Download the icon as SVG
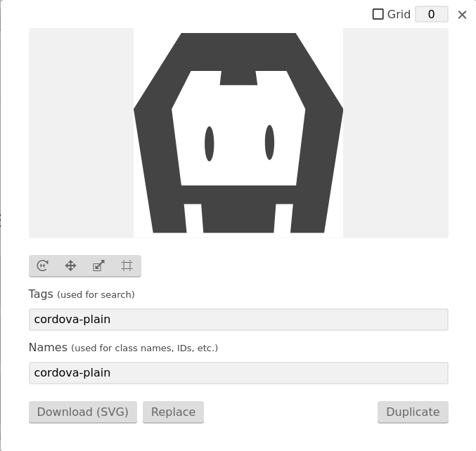The width and height of the screenshot is (476, 451). [83, 412]
